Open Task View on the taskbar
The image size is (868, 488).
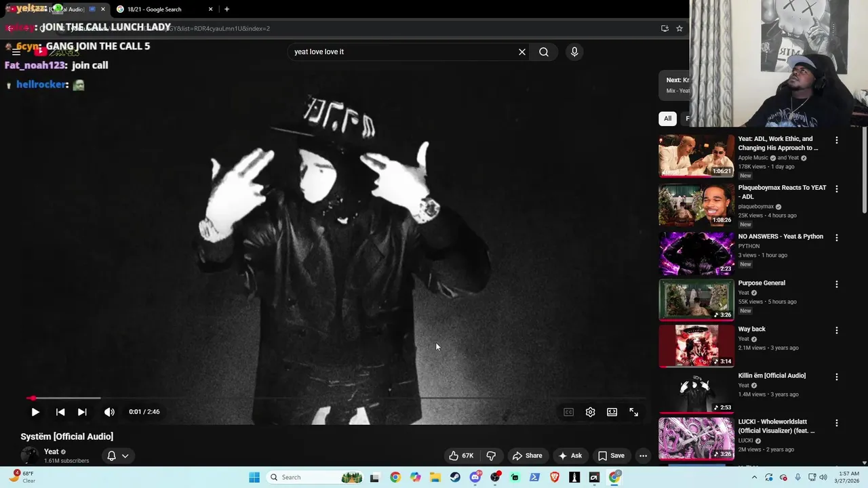[x=374, y=477]
